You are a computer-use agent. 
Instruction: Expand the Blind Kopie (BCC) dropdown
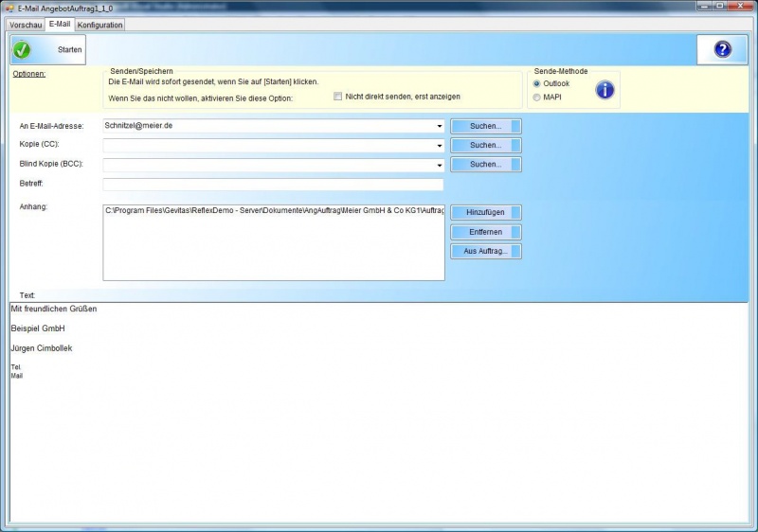(x=440, y=165)
